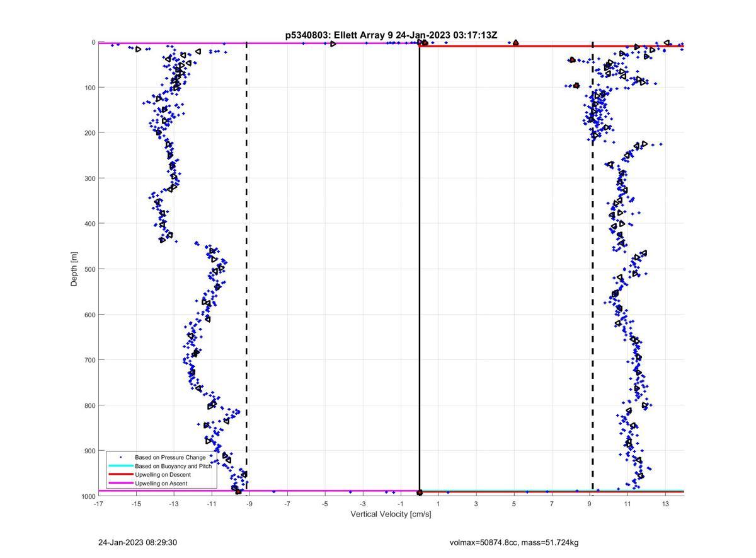Click the y-axis tick label 100
756x558 pixels.
tap(89, 88)
